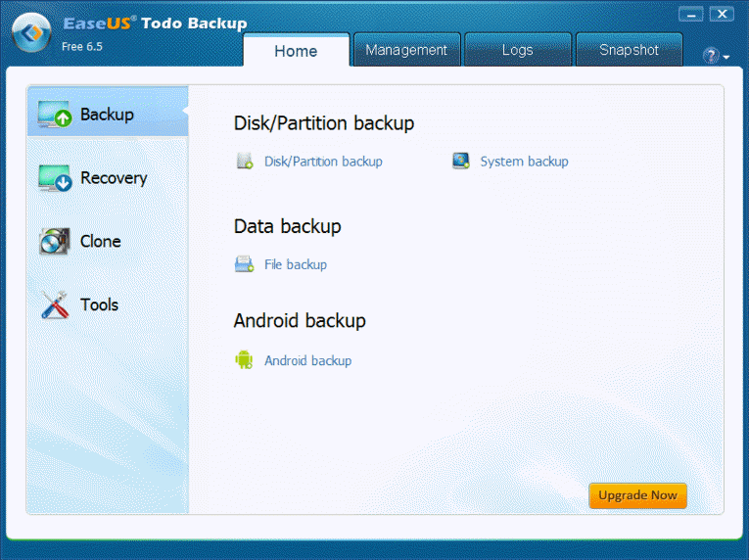The height and width of the screenshot is (560, 749).
Task: Open Tools using the wrench and screwdriver icon
Action: [x=55, y=305]
